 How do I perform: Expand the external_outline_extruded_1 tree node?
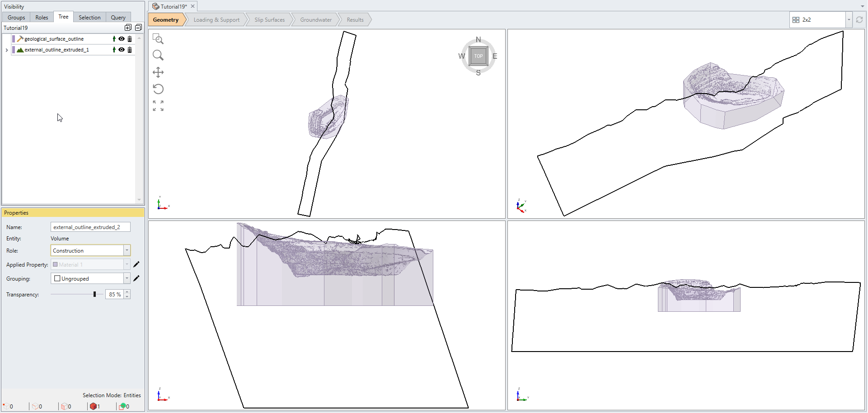point(7,50)
